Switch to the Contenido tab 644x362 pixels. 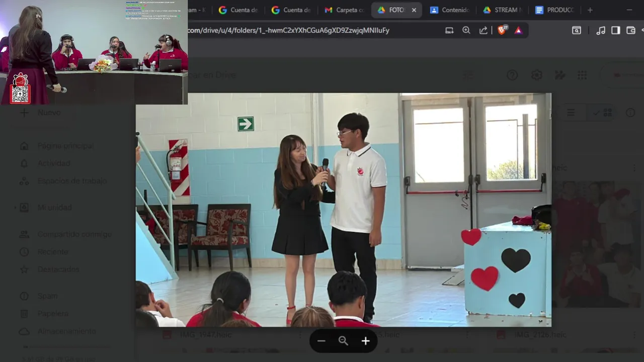[x=449, y=10]
